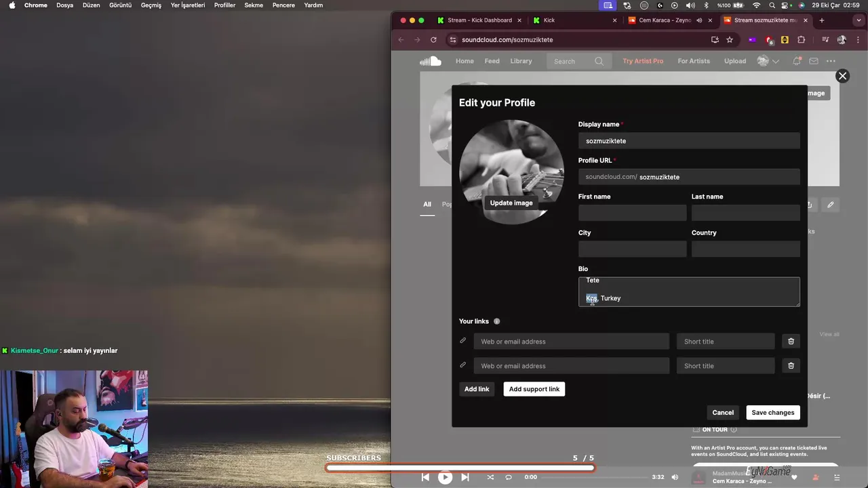This screenshot has height=488, width=868.
Task: Open the messages envelope icon
Action: coord(813,61)
